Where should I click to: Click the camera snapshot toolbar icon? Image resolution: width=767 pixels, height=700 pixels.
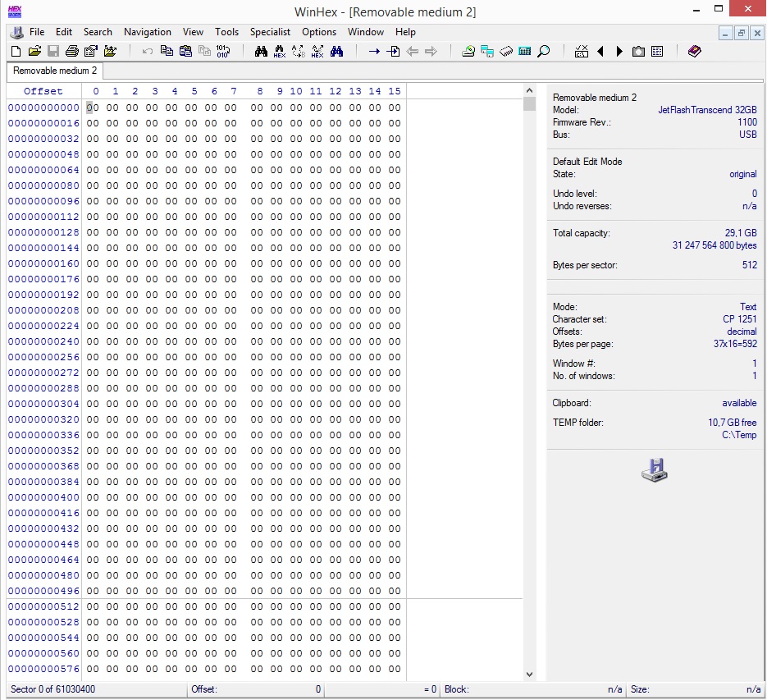(x=638, y=52)
